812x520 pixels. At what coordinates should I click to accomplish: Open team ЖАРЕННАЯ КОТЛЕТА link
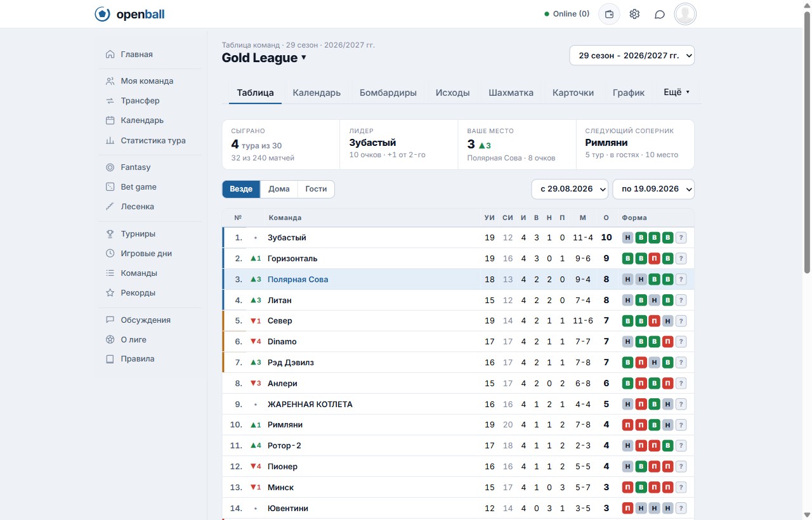click(310, 405)
